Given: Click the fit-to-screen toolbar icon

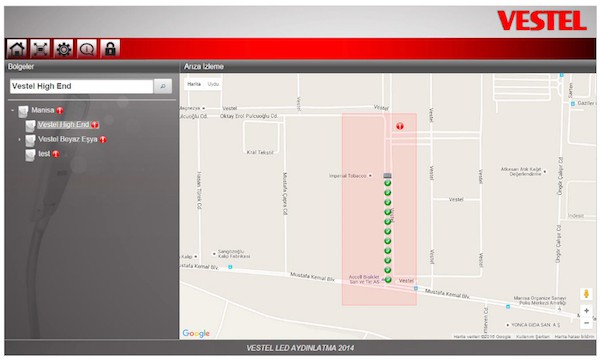Looking at the screenshot, I should click(x=40, y=49).
